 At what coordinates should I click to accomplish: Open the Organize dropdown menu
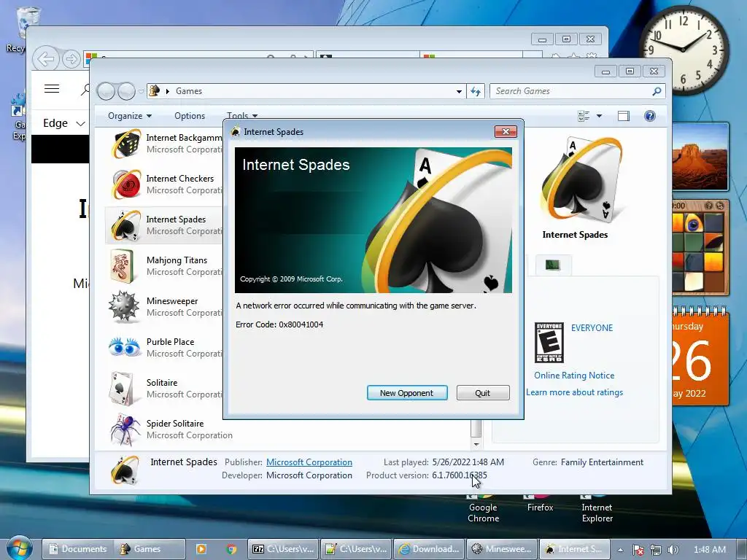pyautogui.click(x=130, y=116)
